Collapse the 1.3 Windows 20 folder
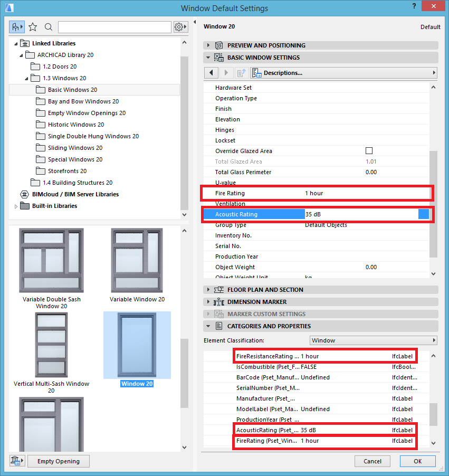Image resolution: width=449 pixels, height=476 pixels. (26, 79)
